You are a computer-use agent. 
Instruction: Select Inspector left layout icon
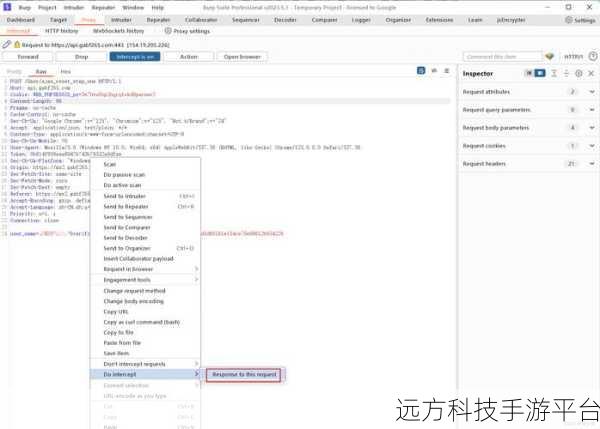pyautogui.click(x=528, y=73)
